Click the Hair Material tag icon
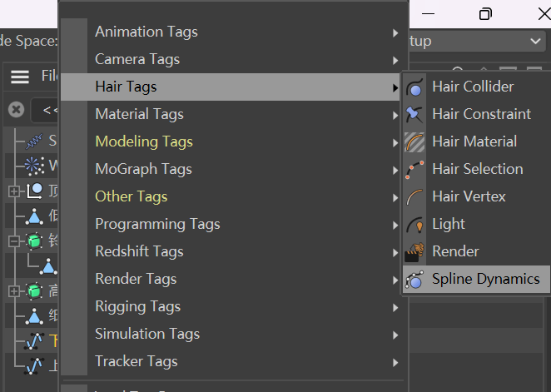Viewport: 551px width, 392px height. click(414, 142)
